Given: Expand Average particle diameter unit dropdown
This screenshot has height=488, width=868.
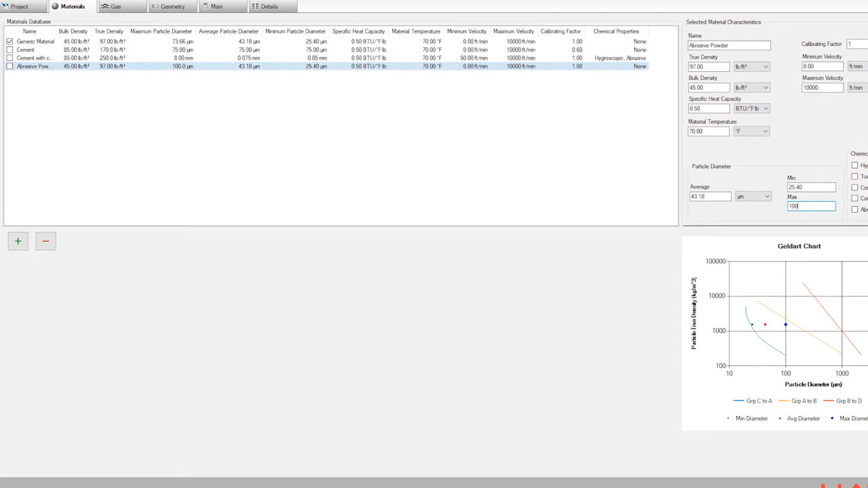Looking at the screenshot, I should [753, 197].
